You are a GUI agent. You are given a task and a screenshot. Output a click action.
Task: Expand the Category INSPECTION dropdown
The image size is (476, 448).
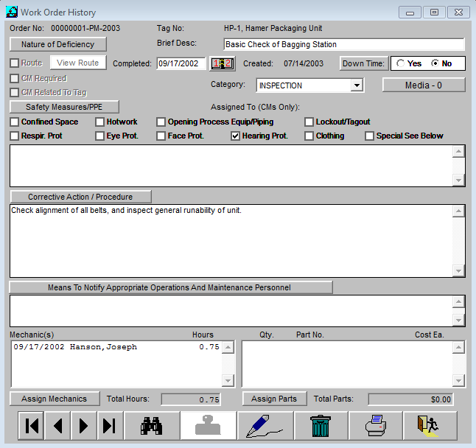click(357, 85)
